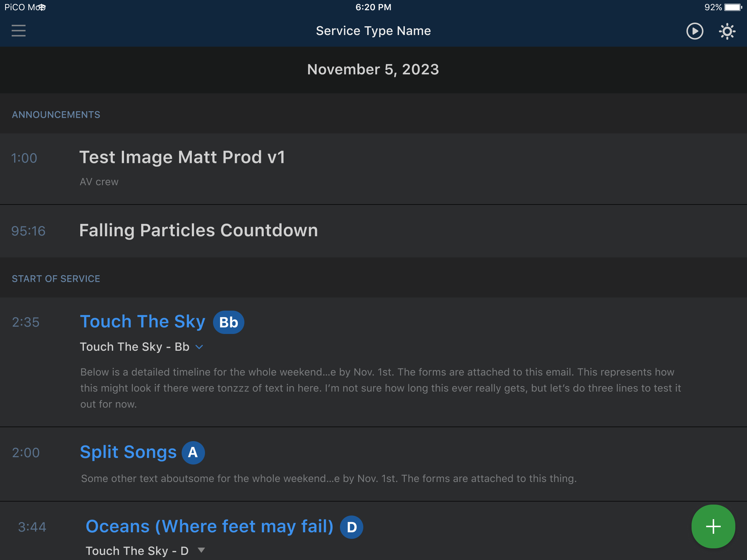
Task: Tap the Service Type Name title
Action: tap(373, 31)
